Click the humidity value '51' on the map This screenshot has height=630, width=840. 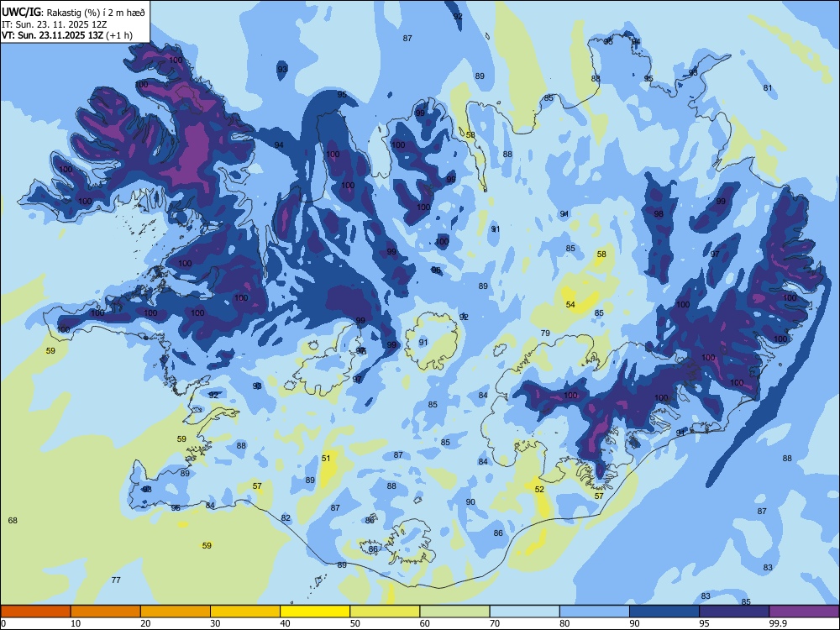(326, 458)
